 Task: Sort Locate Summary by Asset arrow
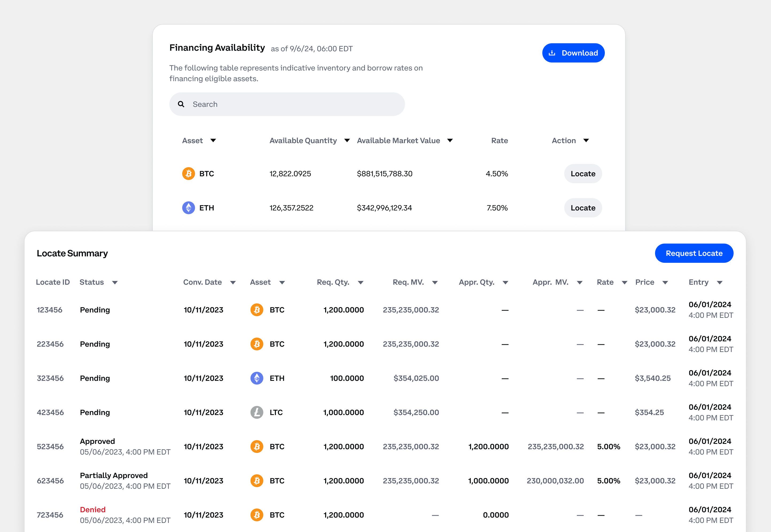point(282,283)
